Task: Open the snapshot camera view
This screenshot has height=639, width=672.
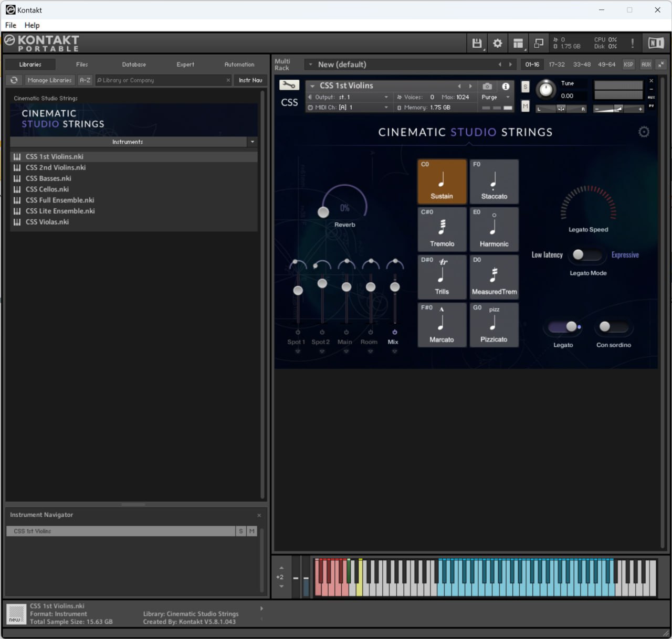Action: [487, 86]
